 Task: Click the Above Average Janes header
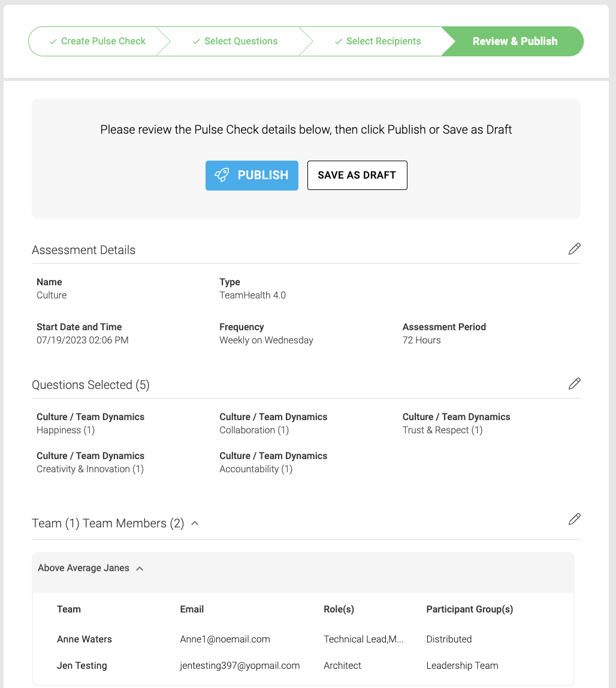pyautogui.click(x=303, y=568)
